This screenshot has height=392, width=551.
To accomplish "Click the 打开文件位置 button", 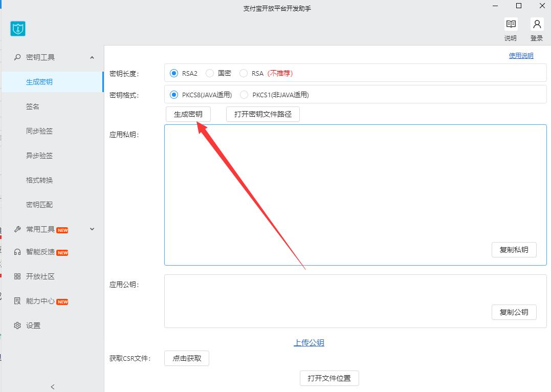I will pos(329,378).
